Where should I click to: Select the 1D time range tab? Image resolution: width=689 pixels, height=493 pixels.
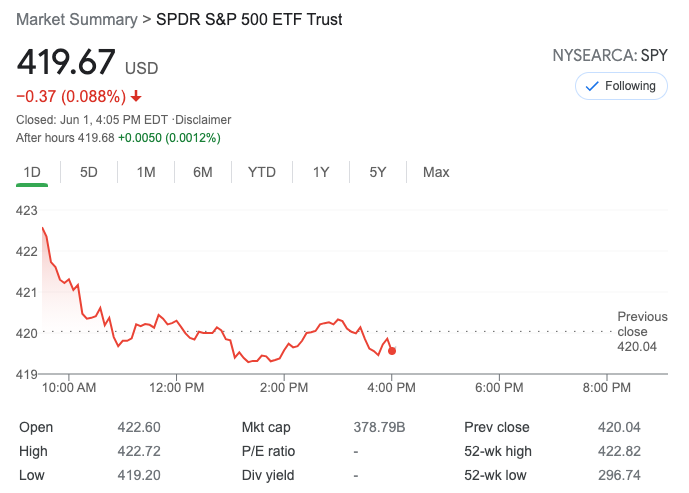click(x=32, y=172)
